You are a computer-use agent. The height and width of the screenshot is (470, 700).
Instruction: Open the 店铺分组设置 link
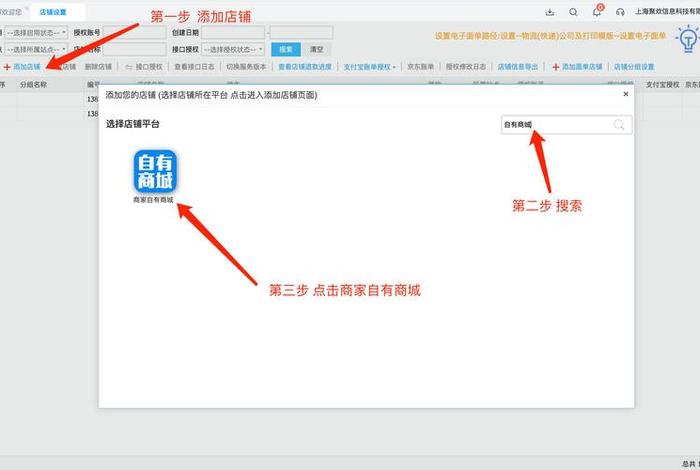click(x=634, y=67)
